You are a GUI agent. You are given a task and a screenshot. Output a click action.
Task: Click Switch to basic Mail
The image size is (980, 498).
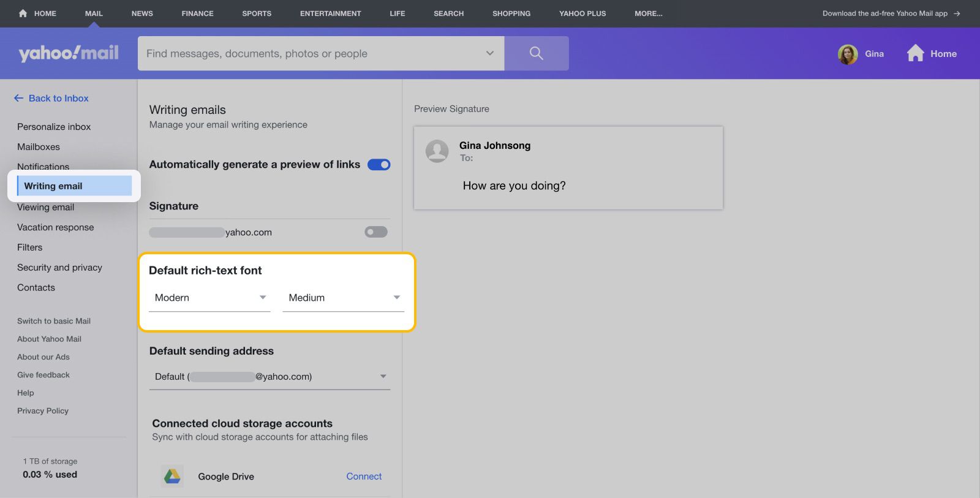54,321
